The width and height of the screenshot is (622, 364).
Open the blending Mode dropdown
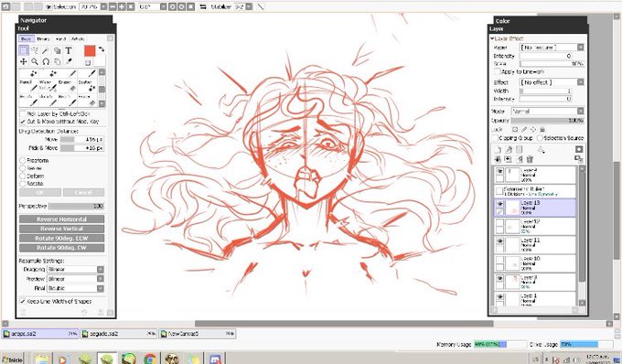tap(580, 111)
